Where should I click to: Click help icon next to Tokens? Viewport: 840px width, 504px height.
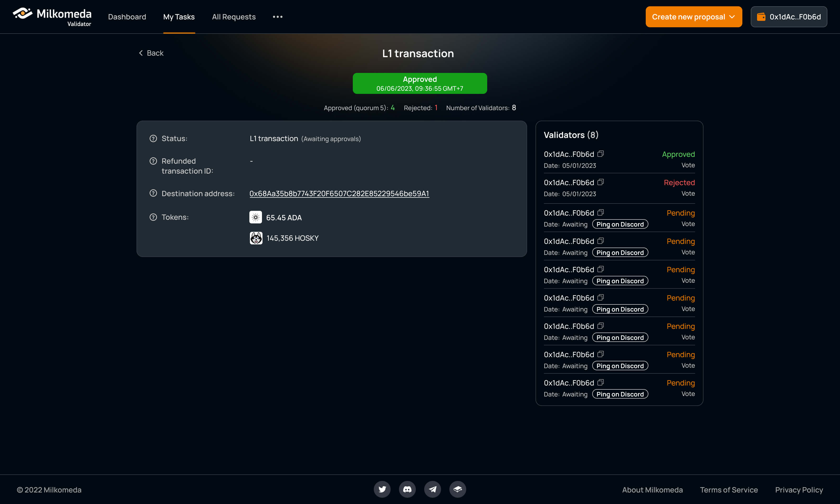tap(153, 217)
